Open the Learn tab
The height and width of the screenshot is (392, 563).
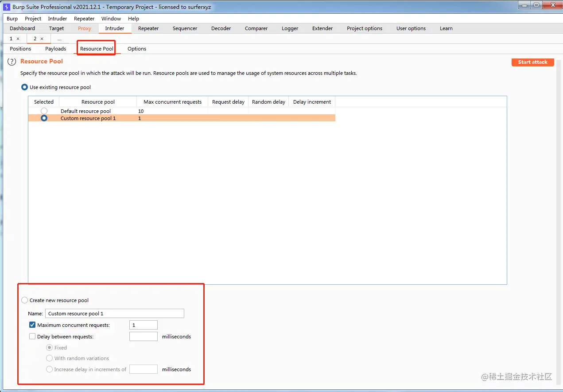click(x=446, y=28)
